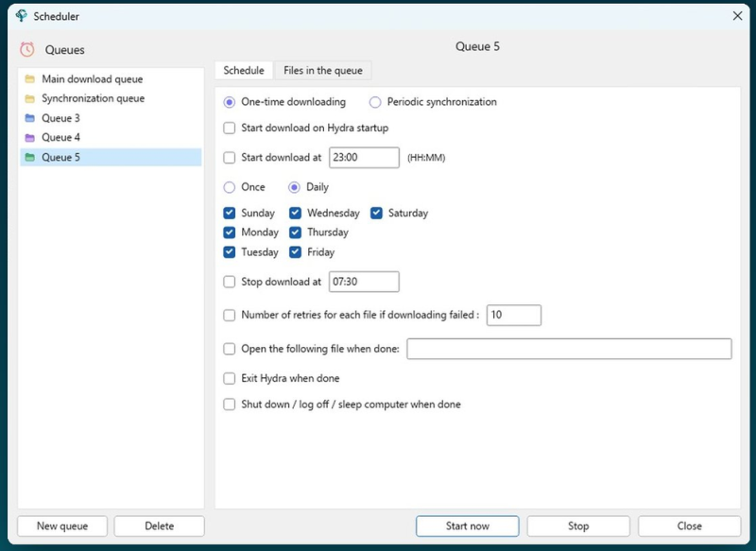Viewport: 756px width, 551px height.
Task: Click the empty file path input field
Action: (569, 349)
